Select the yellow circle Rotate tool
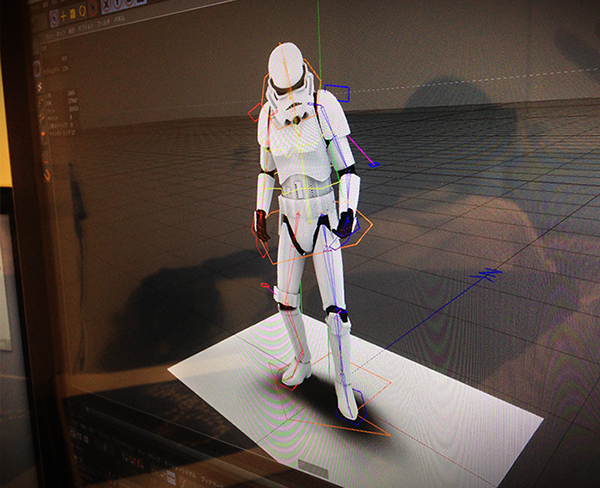This screenshot has height=488, width=600. (82, 11)
